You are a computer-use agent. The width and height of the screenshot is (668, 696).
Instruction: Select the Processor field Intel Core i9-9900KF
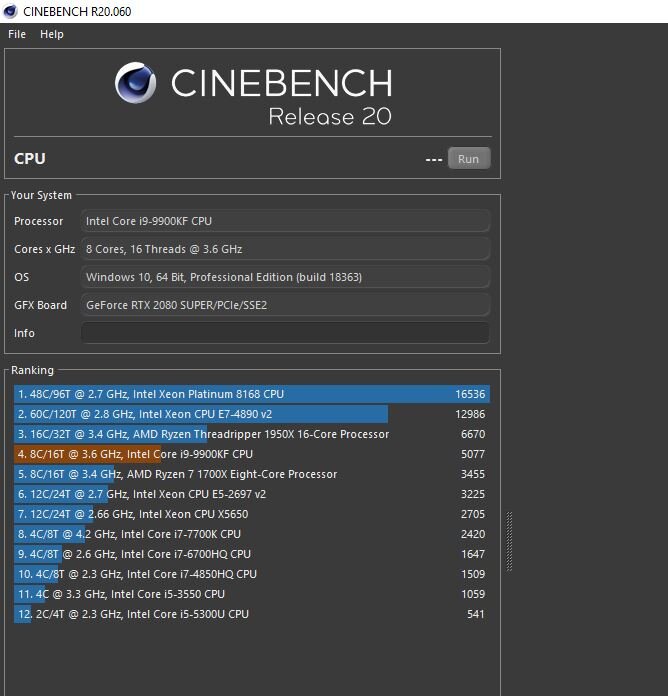coord(285,221)
